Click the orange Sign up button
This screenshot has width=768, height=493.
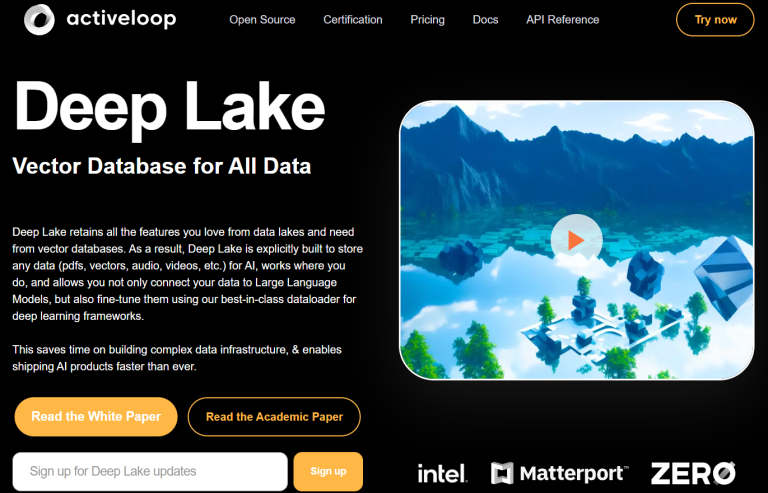328,471
